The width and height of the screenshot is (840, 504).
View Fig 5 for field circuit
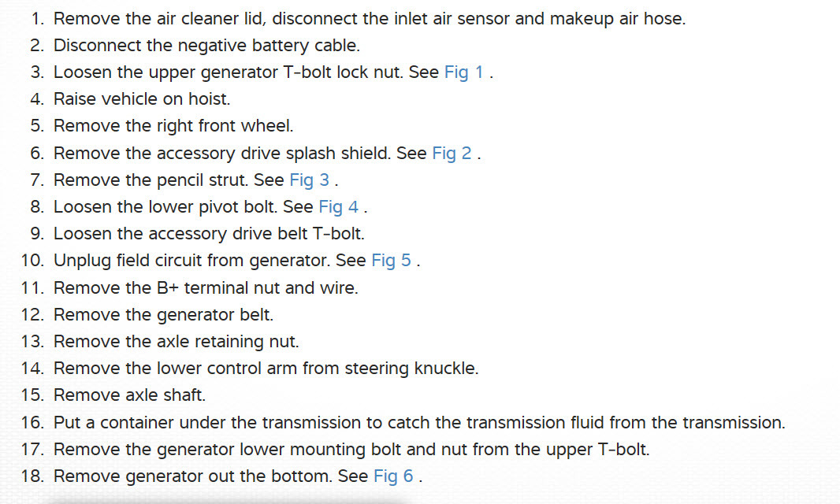(x=391, y=260)
